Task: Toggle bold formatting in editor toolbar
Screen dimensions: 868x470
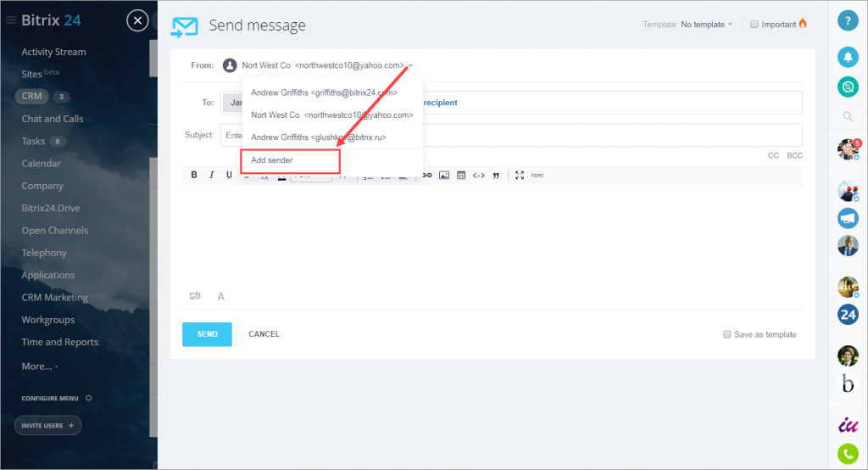Action: pyautogui.click(x=194, y=175)
